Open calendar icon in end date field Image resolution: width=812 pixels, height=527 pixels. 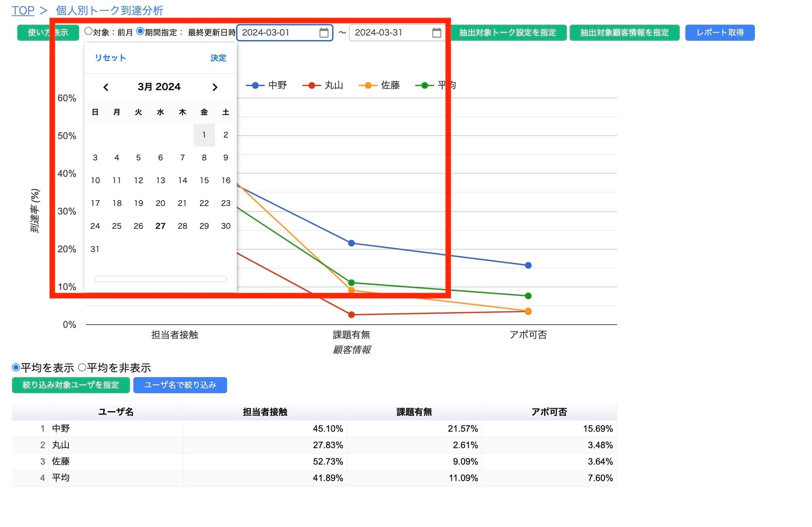click(436, 33)
